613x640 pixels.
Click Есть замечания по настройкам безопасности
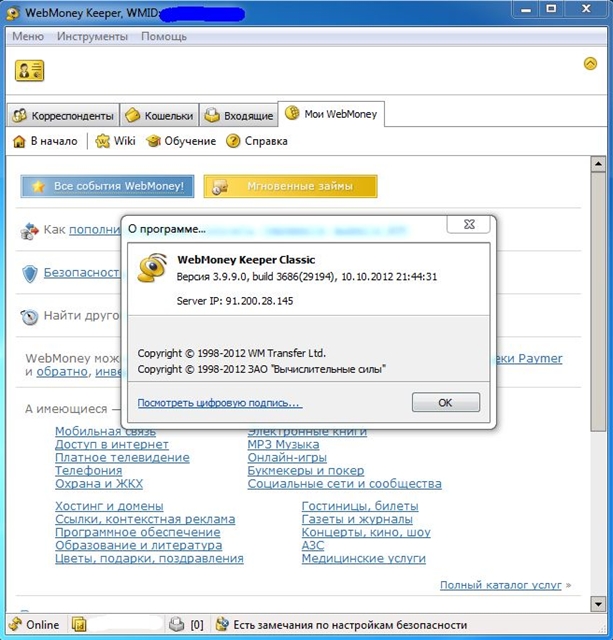click(x=350, y=625)
